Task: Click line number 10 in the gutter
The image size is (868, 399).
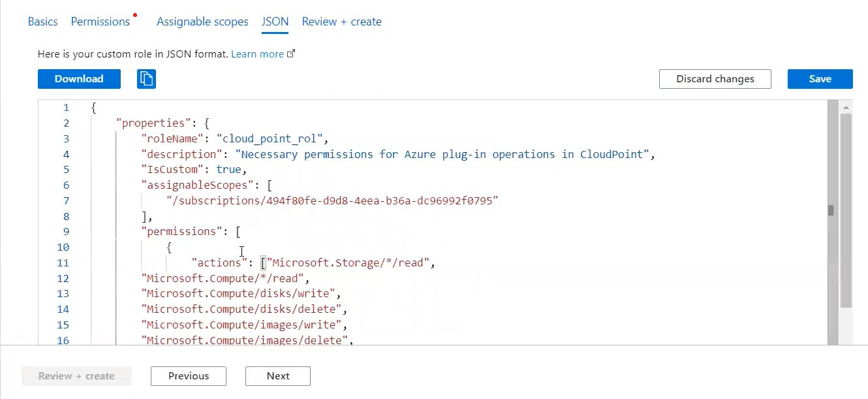Action: point(63,247)
